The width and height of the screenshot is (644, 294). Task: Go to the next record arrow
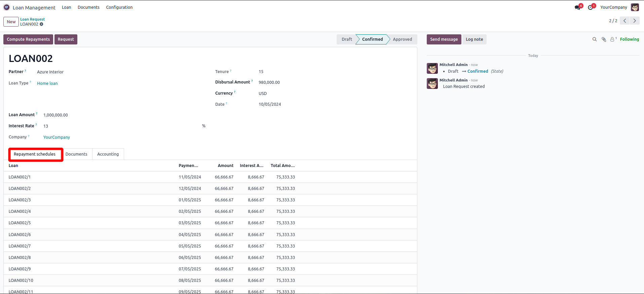pyautogui.click(x=635, y=21)
